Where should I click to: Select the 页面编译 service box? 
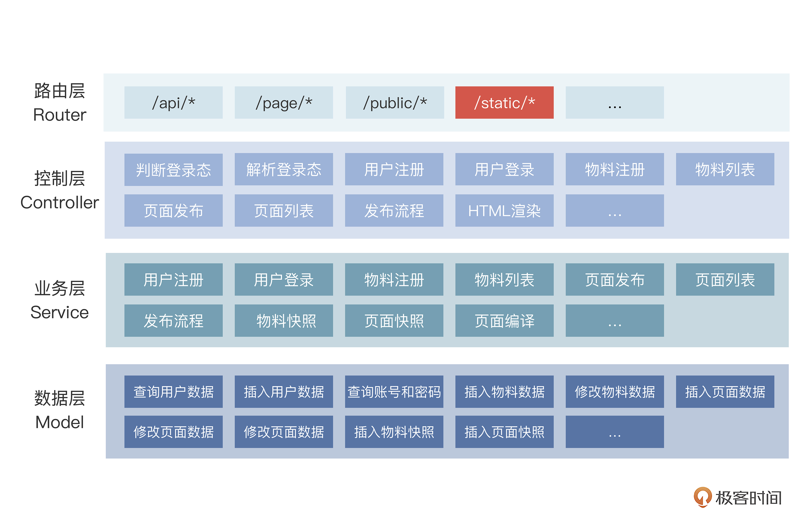(x=504, y=321)
